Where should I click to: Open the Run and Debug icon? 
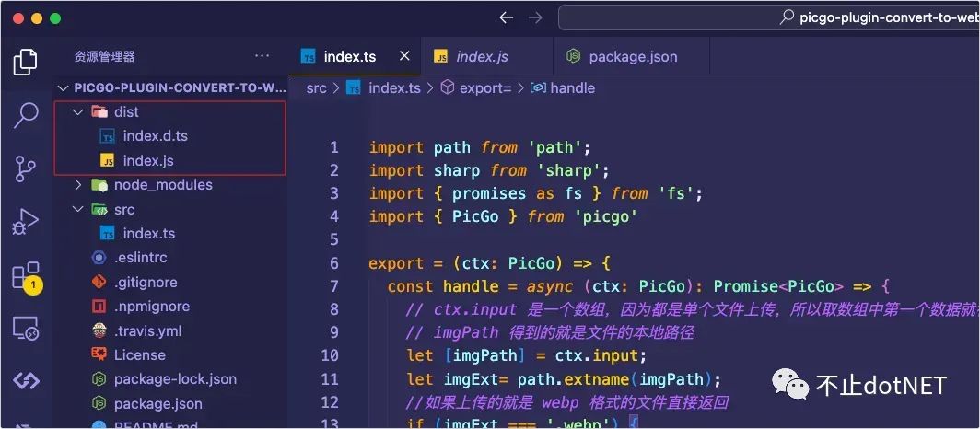(x=26, y=222)
